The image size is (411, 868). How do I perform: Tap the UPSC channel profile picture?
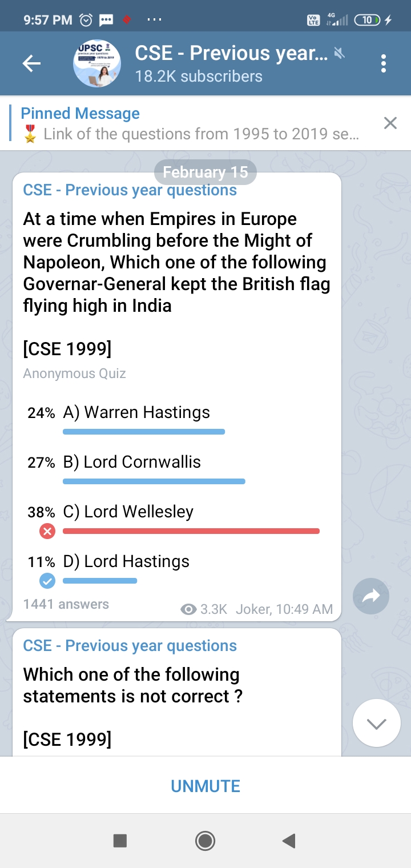(x=97, y=64)
